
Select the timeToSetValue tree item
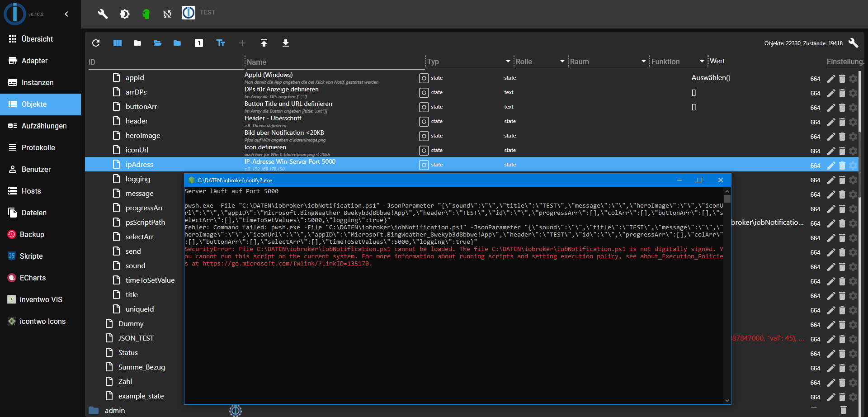(150, 280)
